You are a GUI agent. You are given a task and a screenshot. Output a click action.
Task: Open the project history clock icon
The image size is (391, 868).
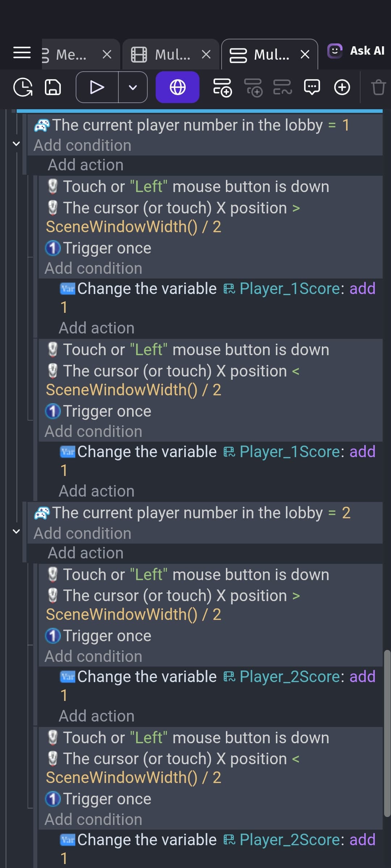click(23, 87)
